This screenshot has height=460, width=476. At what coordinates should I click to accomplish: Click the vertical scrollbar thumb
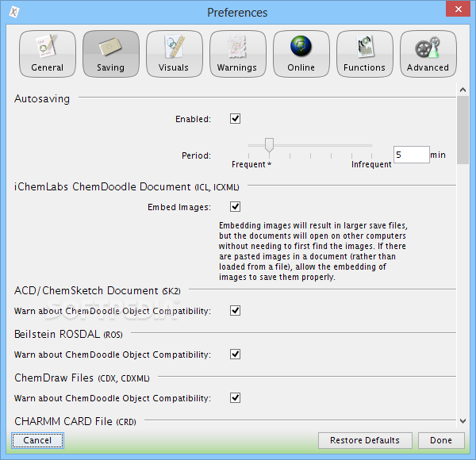click(x=463, y=130)
